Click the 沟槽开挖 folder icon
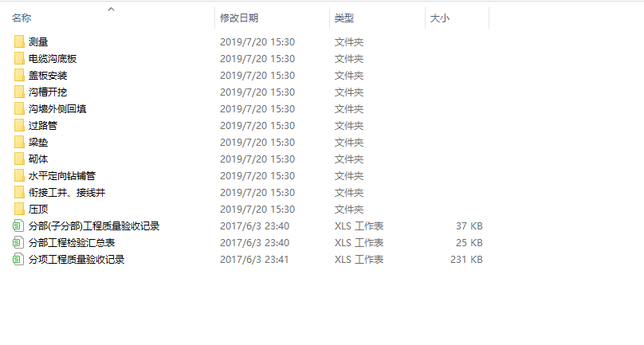Viewport: 644px width, 345px height. [19, 92]
